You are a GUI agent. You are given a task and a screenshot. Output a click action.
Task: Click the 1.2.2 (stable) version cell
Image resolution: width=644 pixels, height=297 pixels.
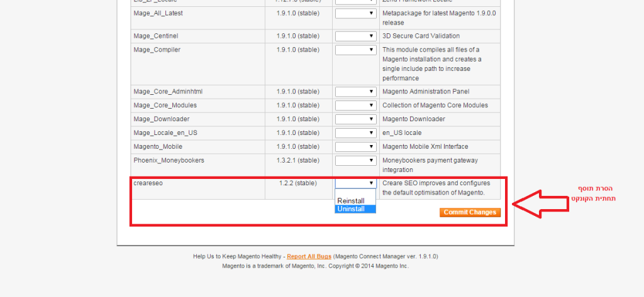pyautogui.click(x=298, y=183)
